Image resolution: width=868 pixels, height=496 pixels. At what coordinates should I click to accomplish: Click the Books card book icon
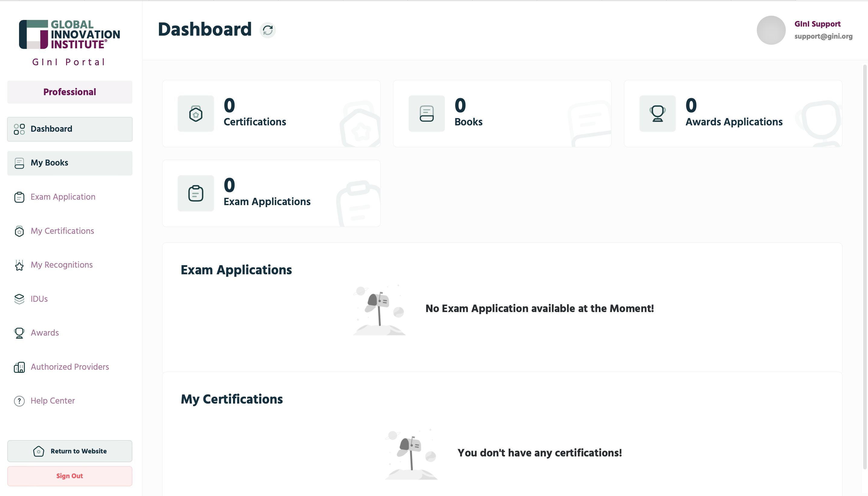pyautogui.click(x=426, y=114)
